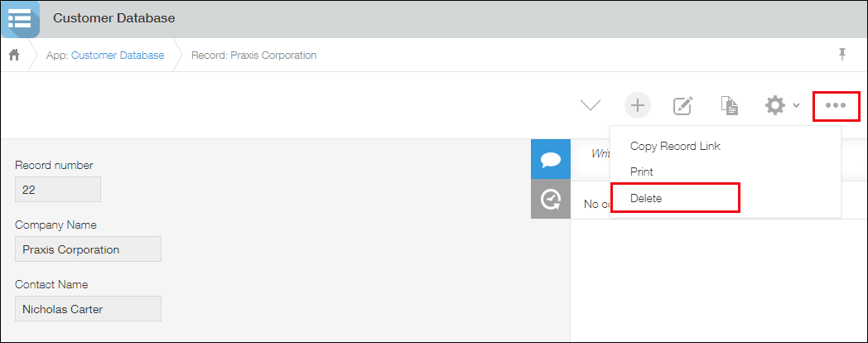Choose Print from the options menu
868x343 pixels.
click(x=641, y=171)
